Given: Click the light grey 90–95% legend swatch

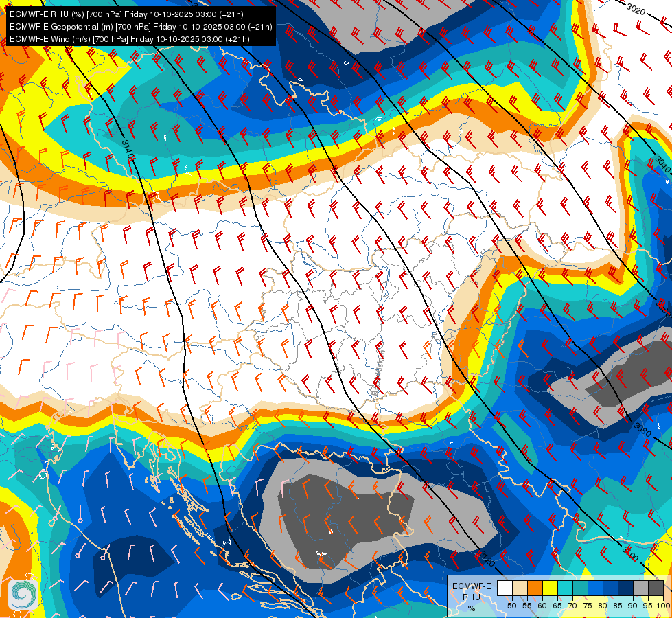Looking at the screenshot, I should point(640,588).
